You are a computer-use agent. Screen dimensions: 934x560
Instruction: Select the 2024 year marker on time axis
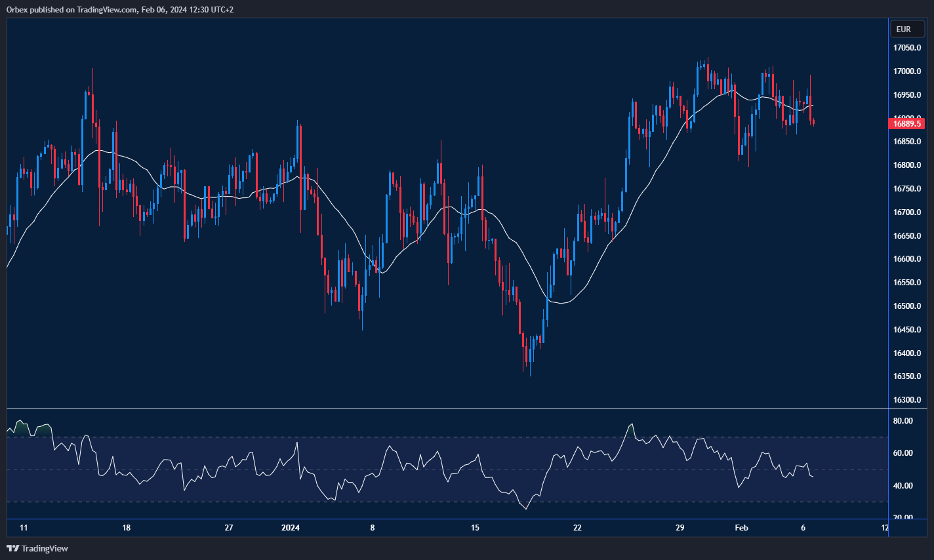click(x=290, y=528)
